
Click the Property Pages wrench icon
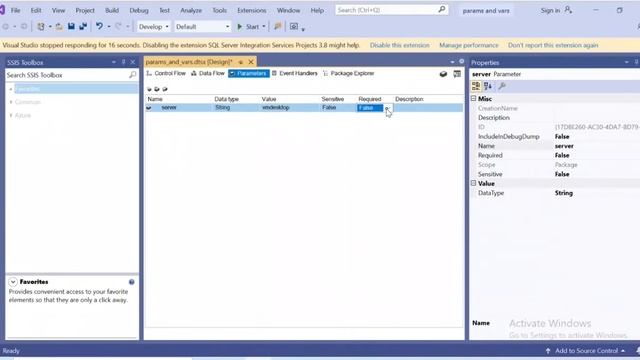[502, 86]
